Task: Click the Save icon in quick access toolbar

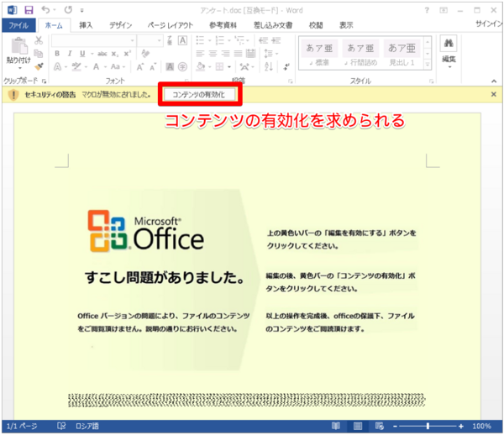Action: pyautogui.click(x=29, y=10)
